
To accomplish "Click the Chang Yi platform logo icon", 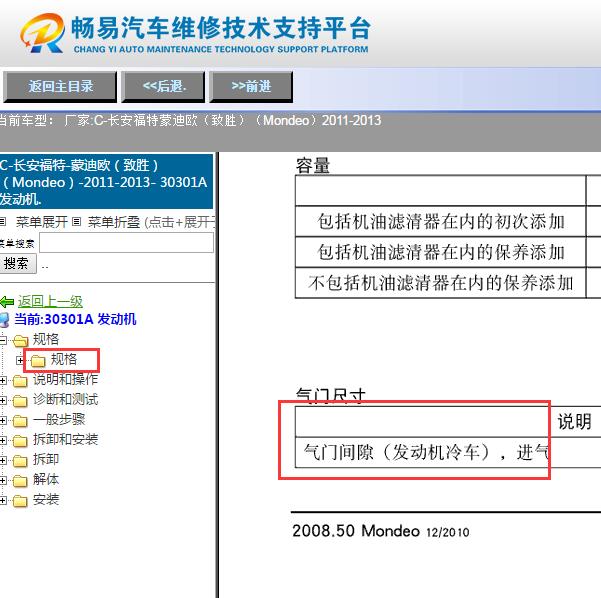I will (x=42, y=33).
